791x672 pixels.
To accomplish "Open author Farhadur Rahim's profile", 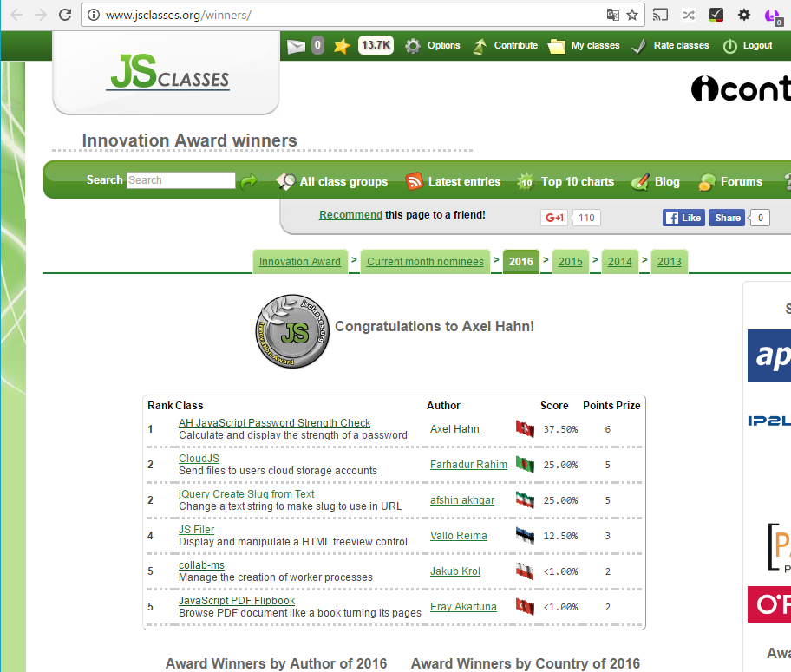I will point(468,465).
